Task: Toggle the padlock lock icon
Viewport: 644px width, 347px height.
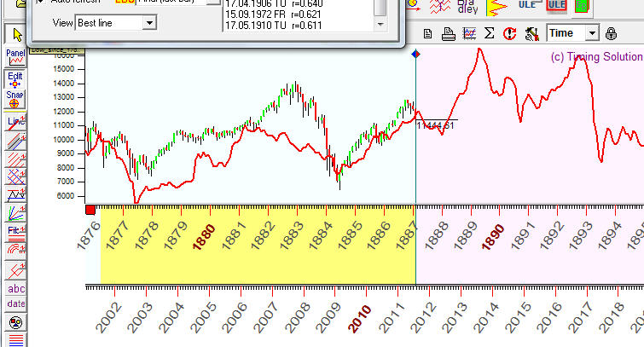Action: tap(611, 33)
